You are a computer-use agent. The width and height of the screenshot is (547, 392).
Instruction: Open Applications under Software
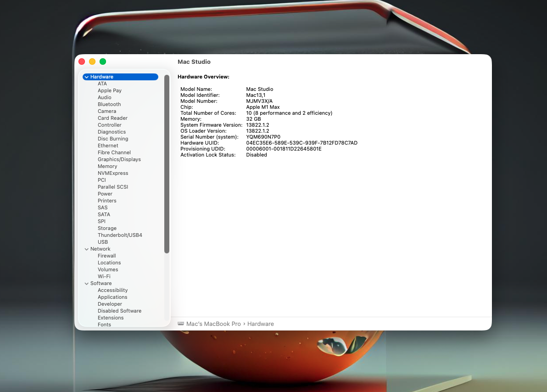[x=112, y=297]
